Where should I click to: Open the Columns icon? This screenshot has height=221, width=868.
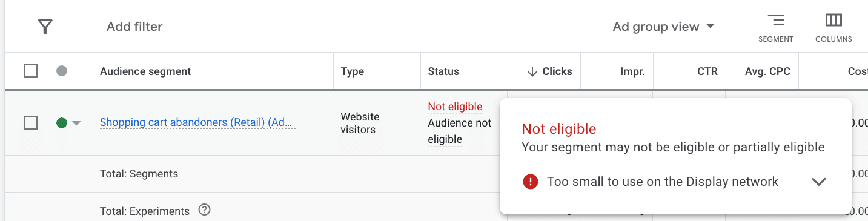coord(833,28)
